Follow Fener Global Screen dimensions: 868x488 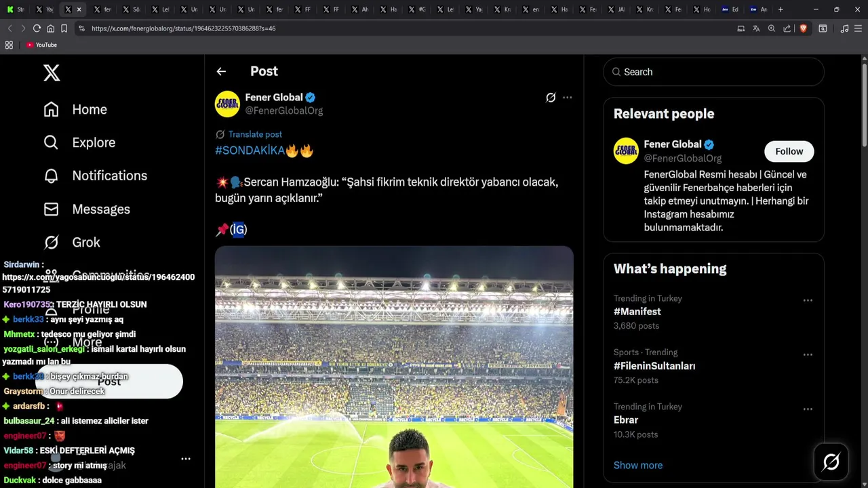(x=789, y=151)
